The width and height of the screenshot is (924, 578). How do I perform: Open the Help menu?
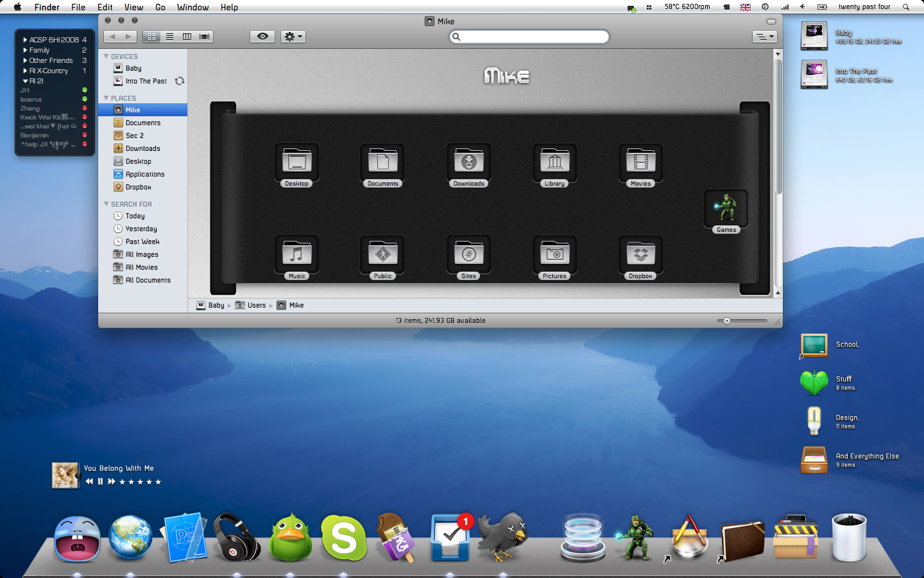[x=229, y=7]
